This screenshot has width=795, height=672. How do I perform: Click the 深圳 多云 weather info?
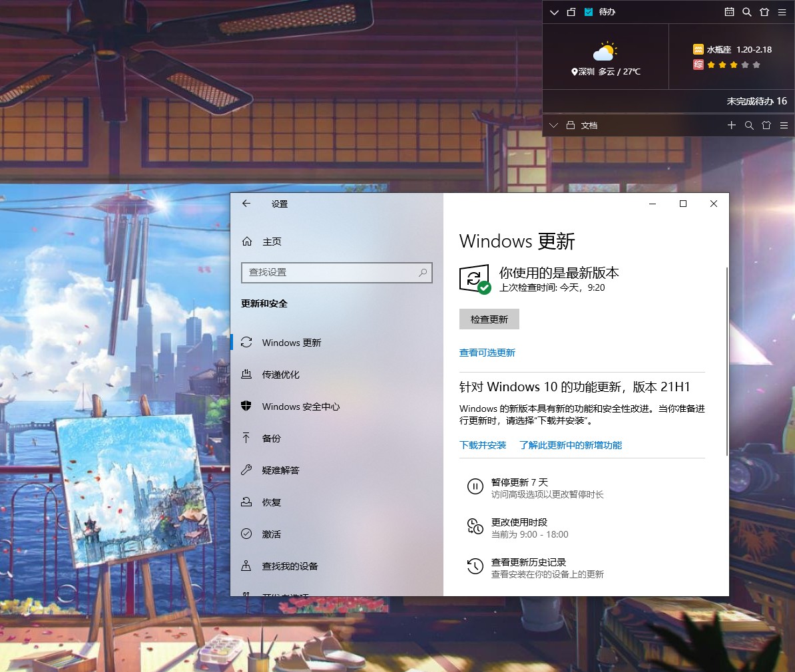[606, 72]
